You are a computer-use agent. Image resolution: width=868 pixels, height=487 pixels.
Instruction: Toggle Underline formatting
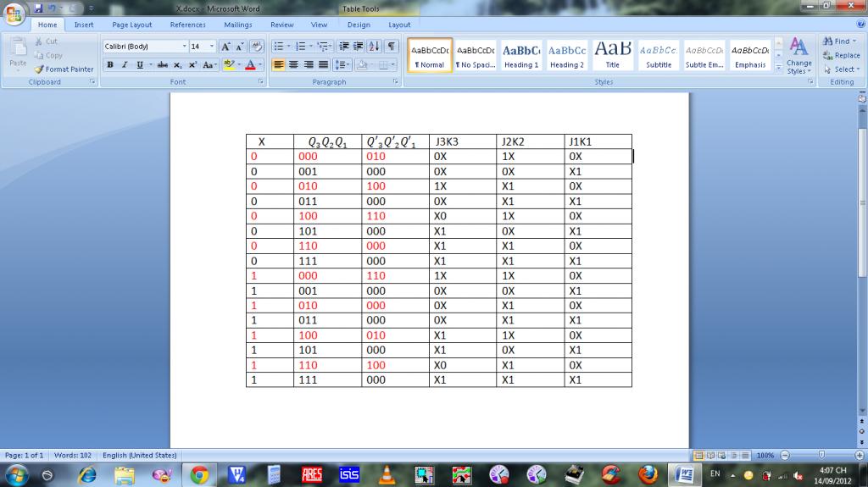click(x=140, y=64)
